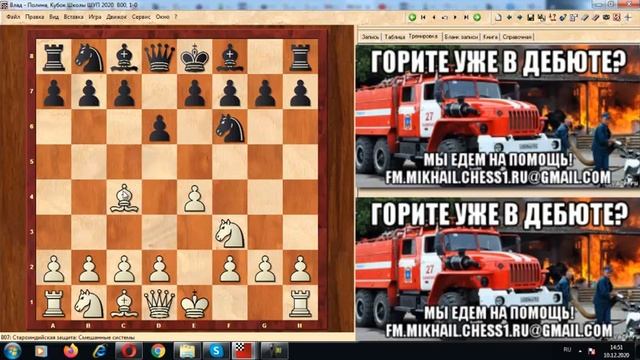Click the red number-sort toolbar icon
640x360 pixels.
point(552,17)
